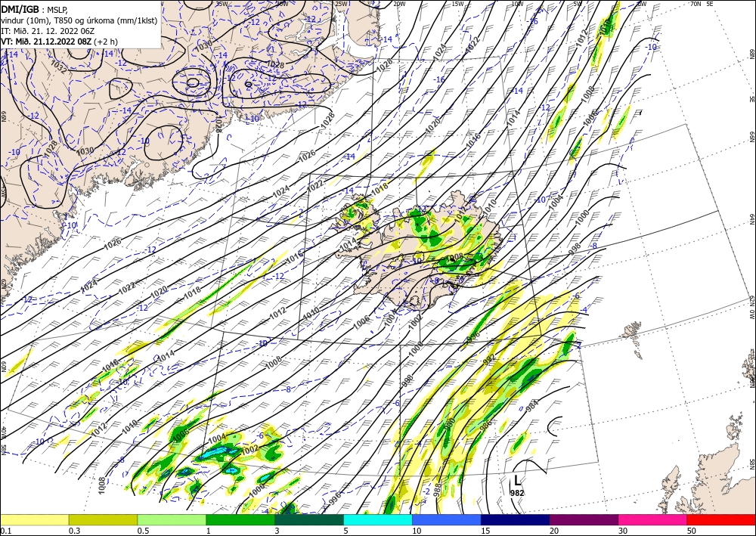Select the blue 10–15 legend swatch
The width and height of the screenshot is (756, 536).
coord(447,519)
